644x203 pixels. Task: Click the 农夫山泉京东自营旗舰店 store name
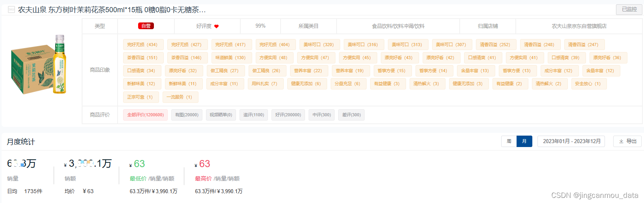click(x=579, y=26)
